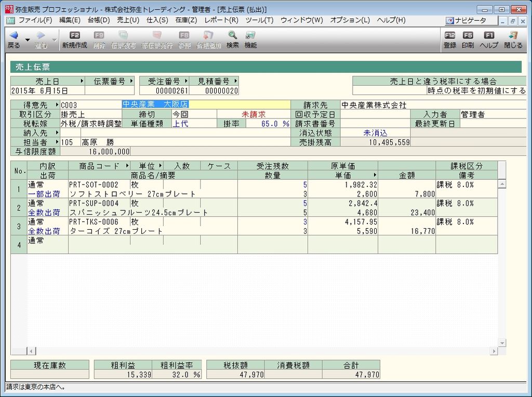Screen dimensions: 532x397
Task: Open the 戻る history dropdown arrow
Action: pos(28,40)
